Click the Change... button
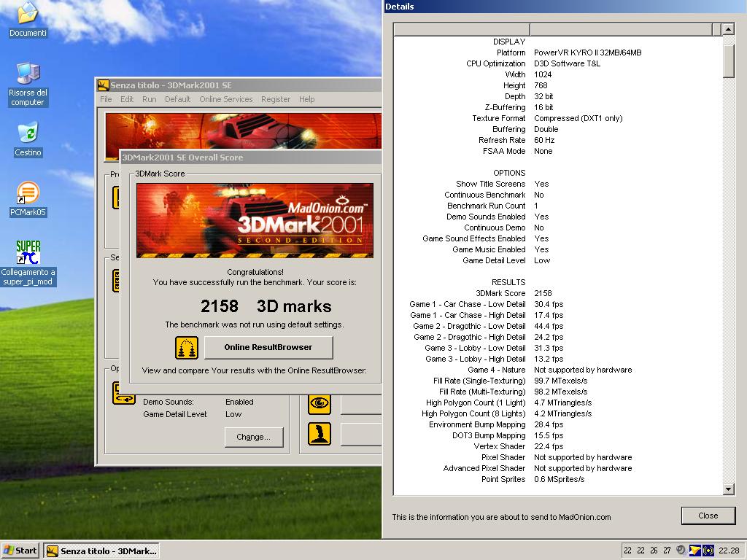Screen dimensions: 747x560 click(253, 437)
